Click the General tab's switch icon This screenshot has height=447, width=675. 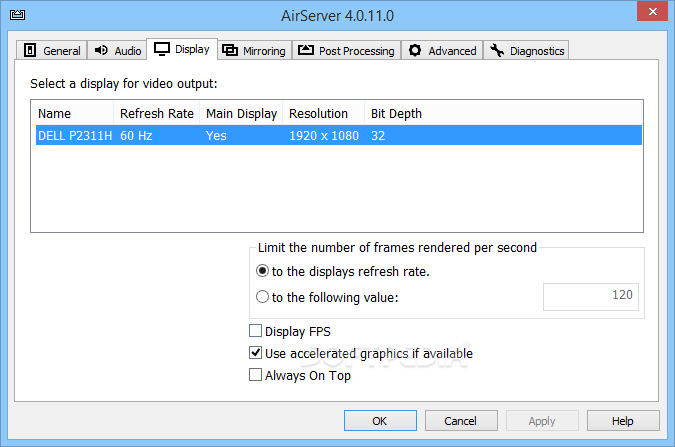(x=30, y=50)
